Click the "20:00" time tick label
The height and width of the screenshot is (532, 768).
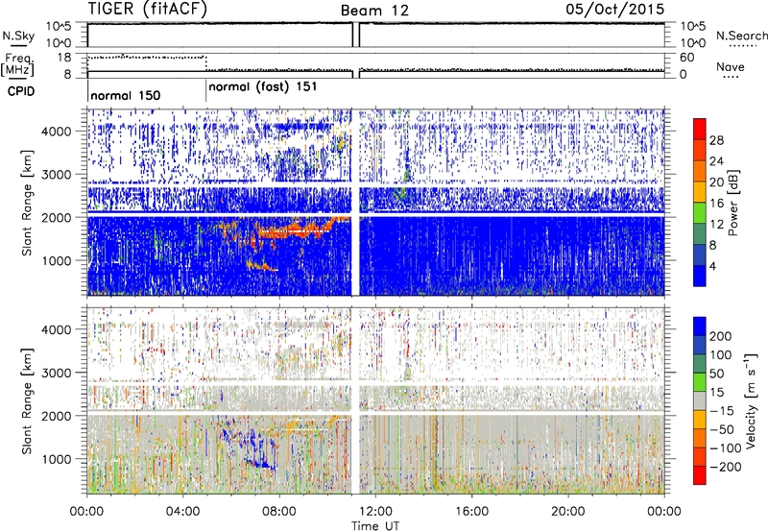tap(567, 512)
